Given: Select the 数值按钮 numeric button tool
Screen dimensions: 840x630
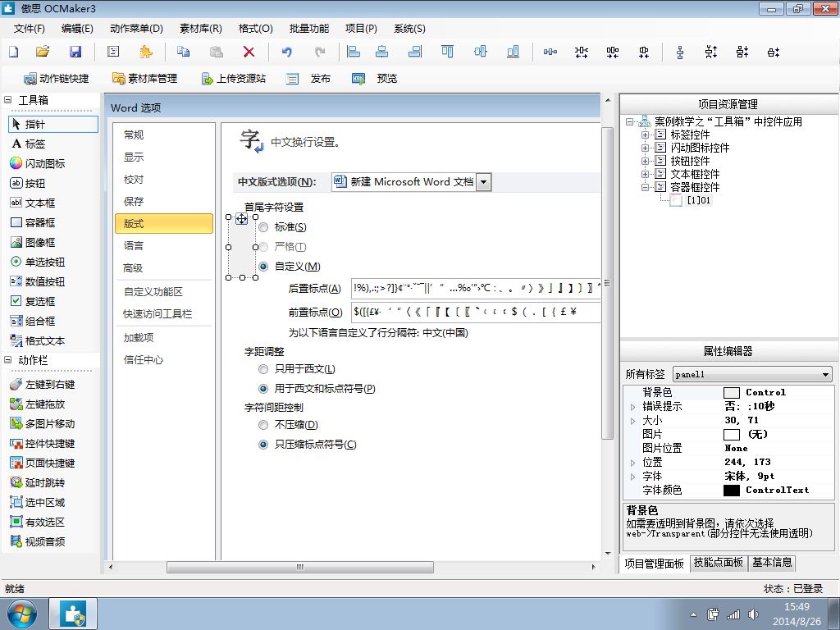Looking at the screenshot, I should tap(38, 282).
